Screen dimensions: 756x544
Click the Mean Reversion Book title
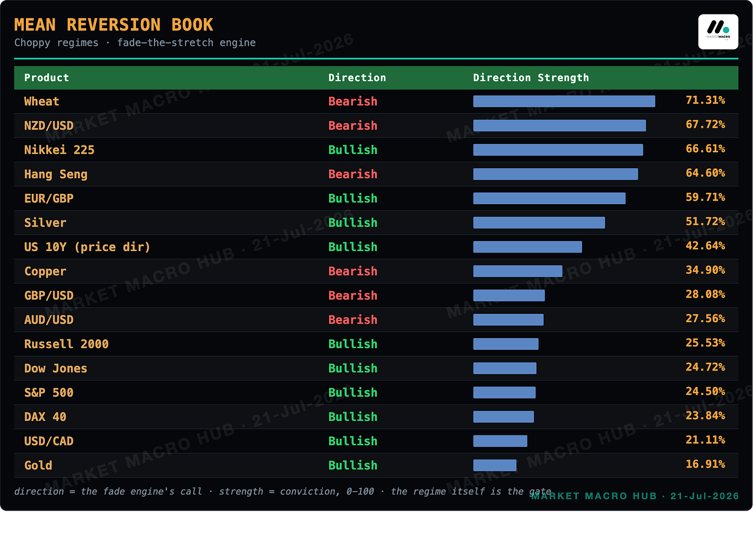click(114, 25)
